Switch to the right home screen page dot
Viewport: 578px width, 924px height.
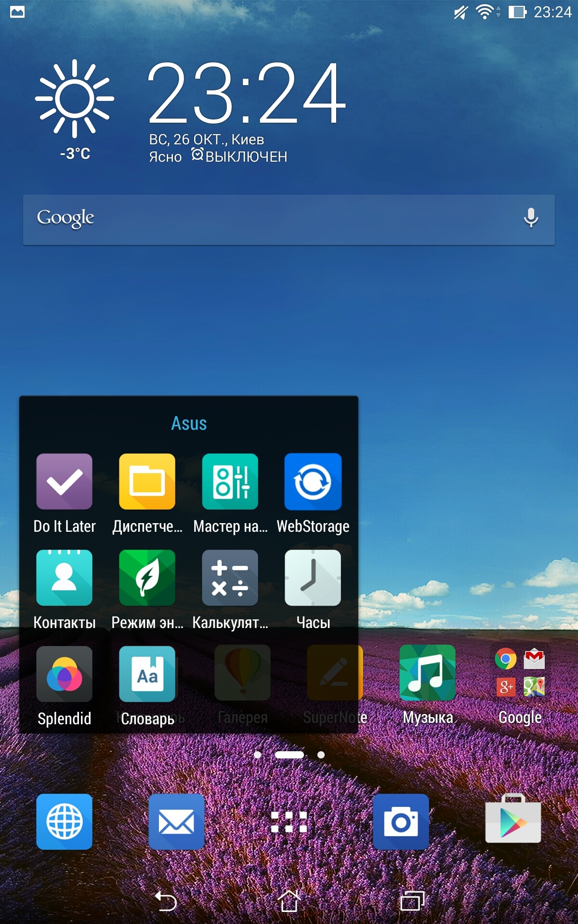point(321,755)
